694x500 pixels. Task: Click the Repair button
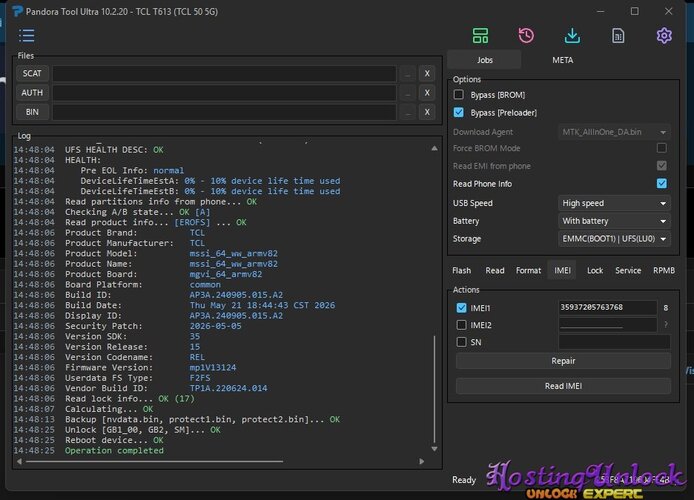point(563,361)
